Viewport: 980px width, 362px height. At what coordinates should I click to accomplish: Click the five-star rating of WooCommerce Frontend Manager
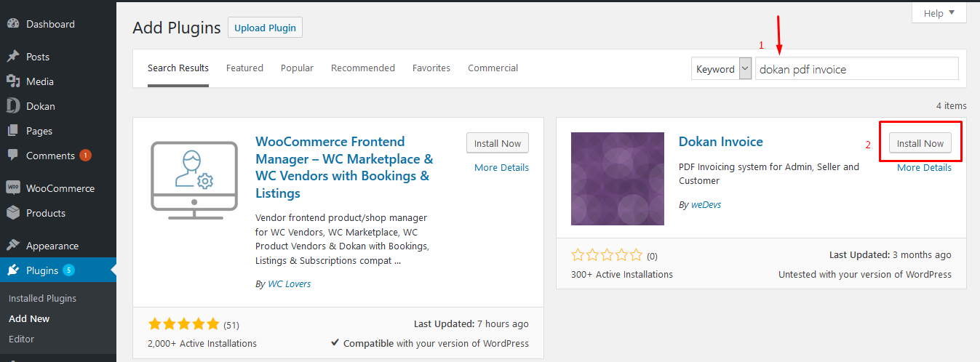pos(183,324)
